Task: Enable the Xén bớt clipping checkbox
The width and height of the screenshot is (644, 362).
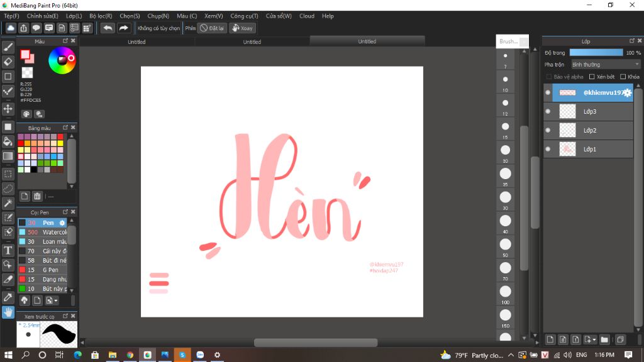Action: [592, 77]
